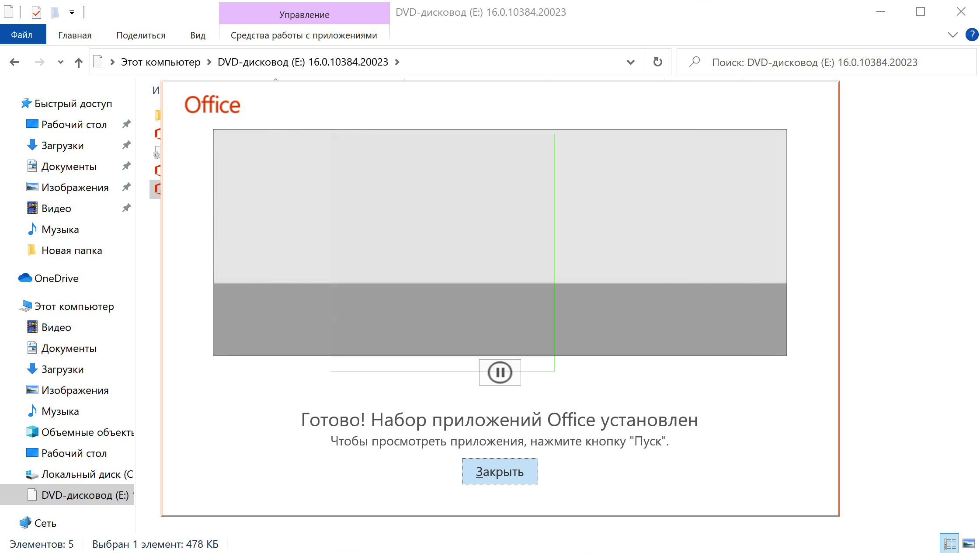Open Customize Quick Access Toolbar dropdown
The width and height of the screenshot is (980, 553).
pos(72,12)
